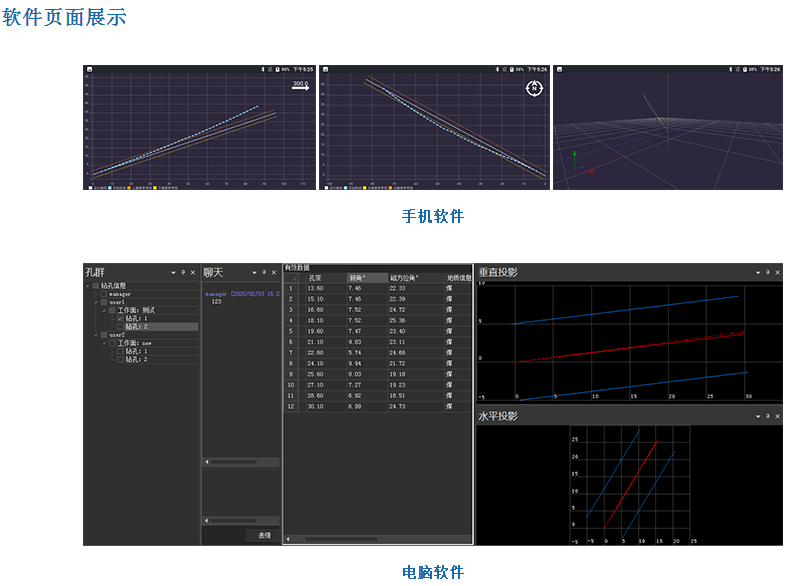The height and width of the screenshot is (586, 790).
Task: Click the 磁方位角 column header
Action: coord(416,278)
